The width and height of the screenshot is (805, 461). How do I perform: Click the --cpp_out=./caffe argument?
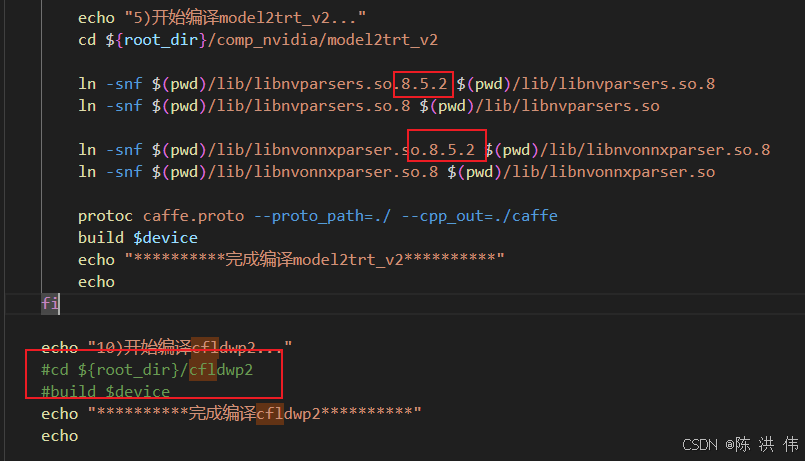(480, 216)
